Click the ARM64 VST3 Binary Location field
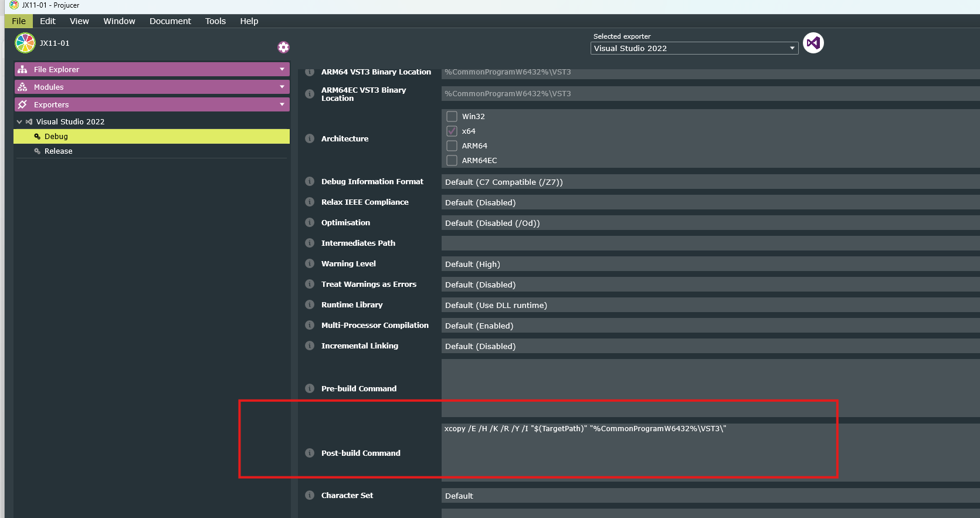Viewport: 980px width, 518px height. coord(711,73)
